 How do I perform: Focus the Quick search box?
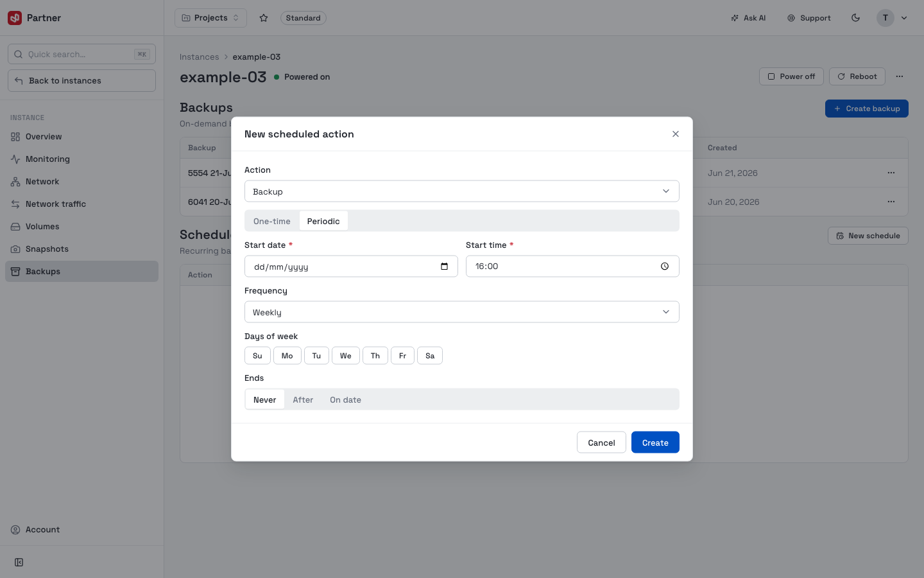(x=81, y=54)
